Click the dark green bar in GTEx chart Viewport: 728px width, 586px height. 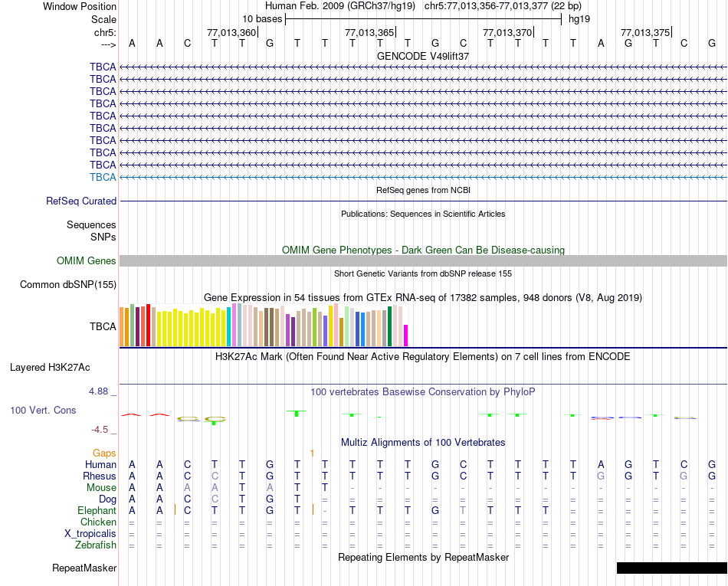click(389, 326)
